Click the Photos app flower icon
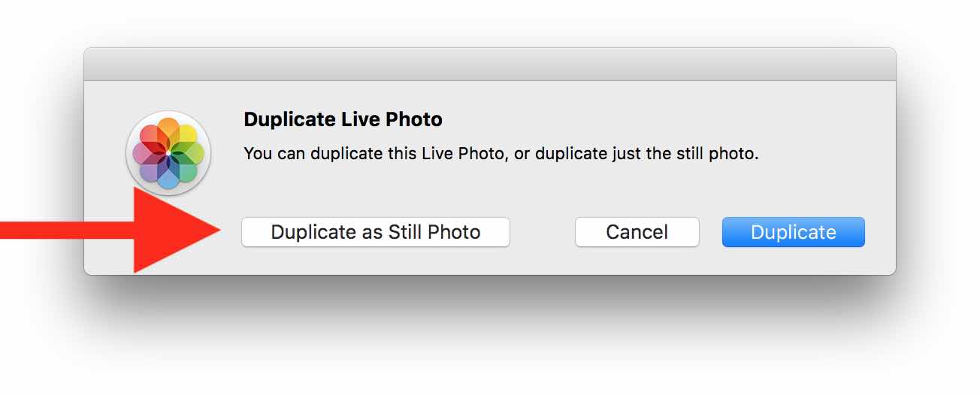Screen dimensions: 980x395 point(168,153)
